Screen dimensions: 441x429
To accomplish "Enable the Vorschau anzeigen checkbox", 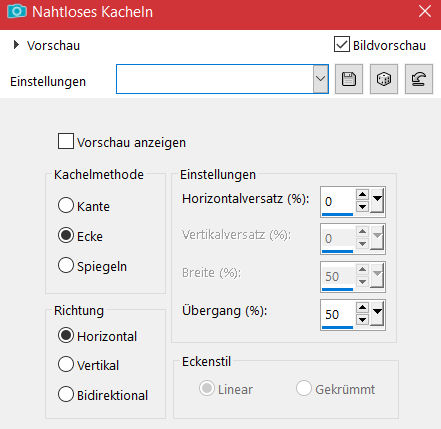I will [66, 141].
